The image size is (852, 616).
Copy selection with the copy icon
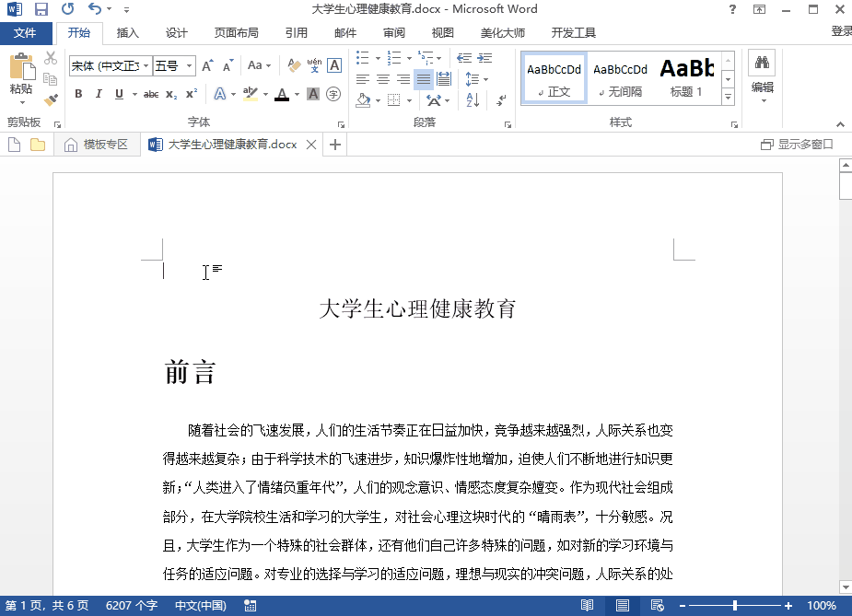tap(51, 79)
